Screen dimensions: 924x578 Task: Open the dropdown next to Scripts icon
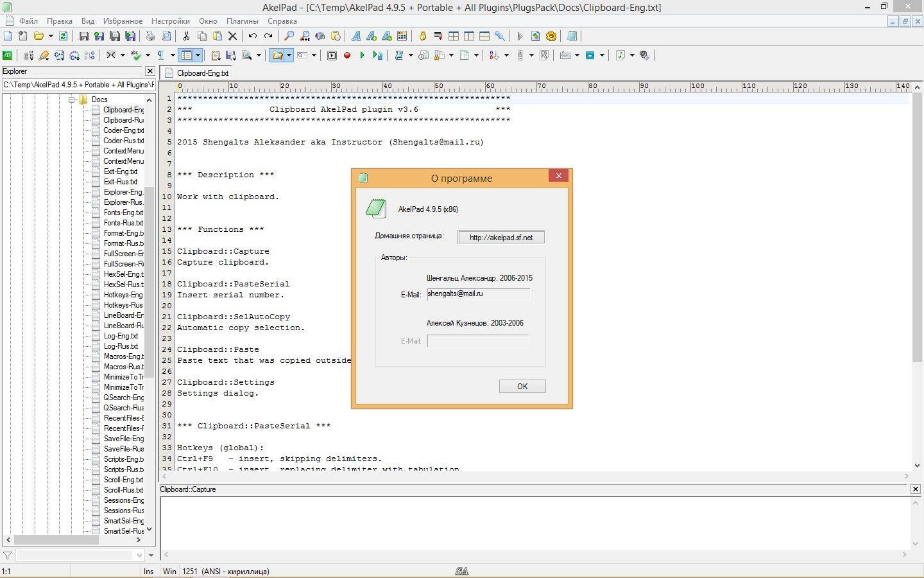click(x=411, y=55)
